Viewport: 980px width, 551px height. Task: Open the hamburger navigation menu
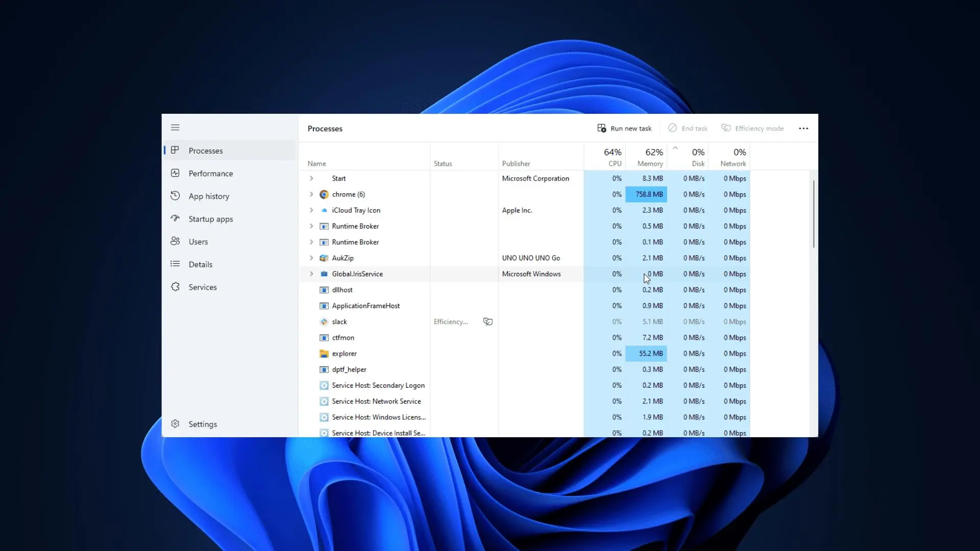click(175, 128)
